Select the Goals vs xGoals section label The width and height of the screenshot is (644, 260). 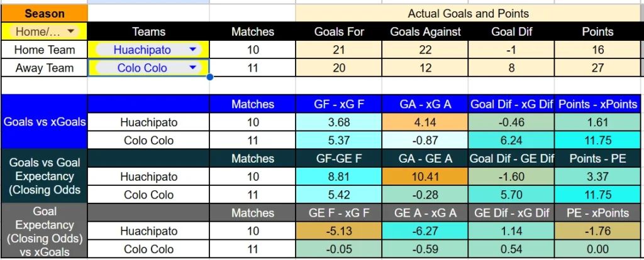pyautogui.click(x=45, y=122)
